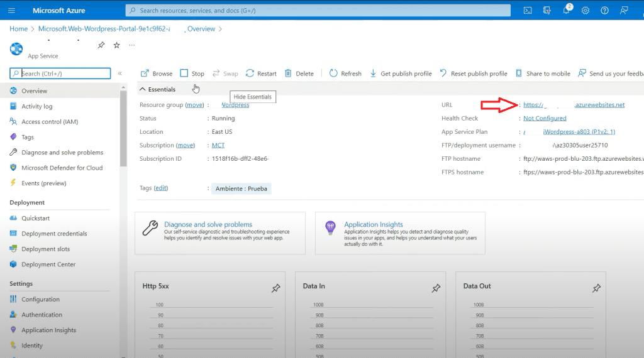Viewport: 644px width, 358px height.
Task: Delete the App Service
Action: coord(299,73)
